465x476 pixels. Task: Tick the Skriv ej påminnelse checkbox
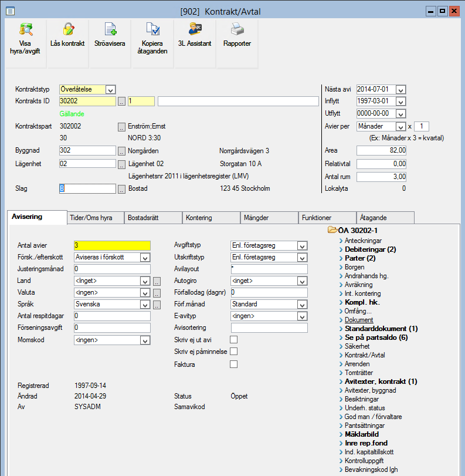(x=233, y=351)
